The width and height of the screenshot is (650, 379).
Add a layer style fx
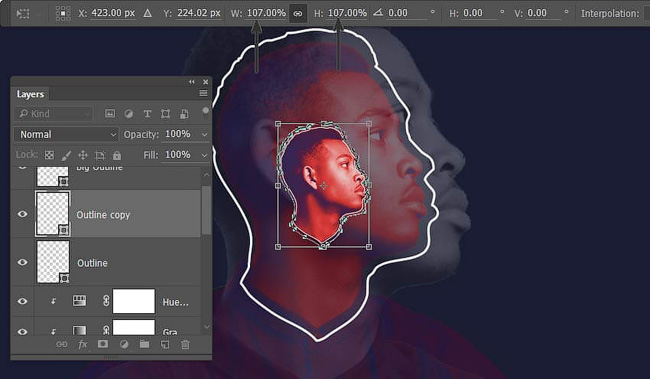click(x=82, y=344)
